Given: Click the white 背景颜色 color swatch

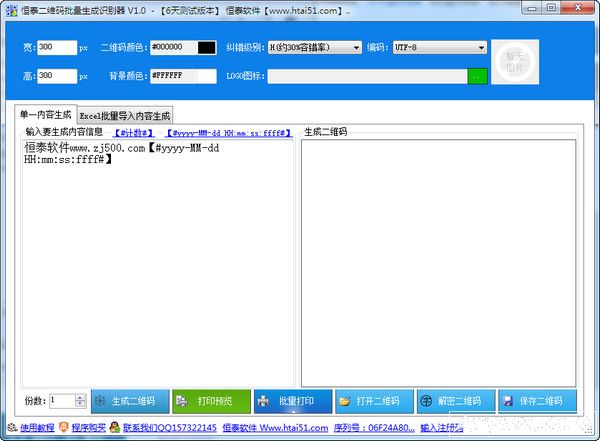Looking at the screenshot, I should (x=207, y=76).
